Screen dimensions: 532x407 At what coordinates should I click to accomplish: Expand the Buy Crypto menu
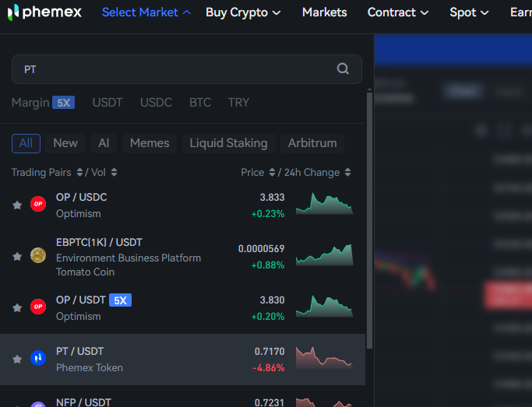pos(243,12)
